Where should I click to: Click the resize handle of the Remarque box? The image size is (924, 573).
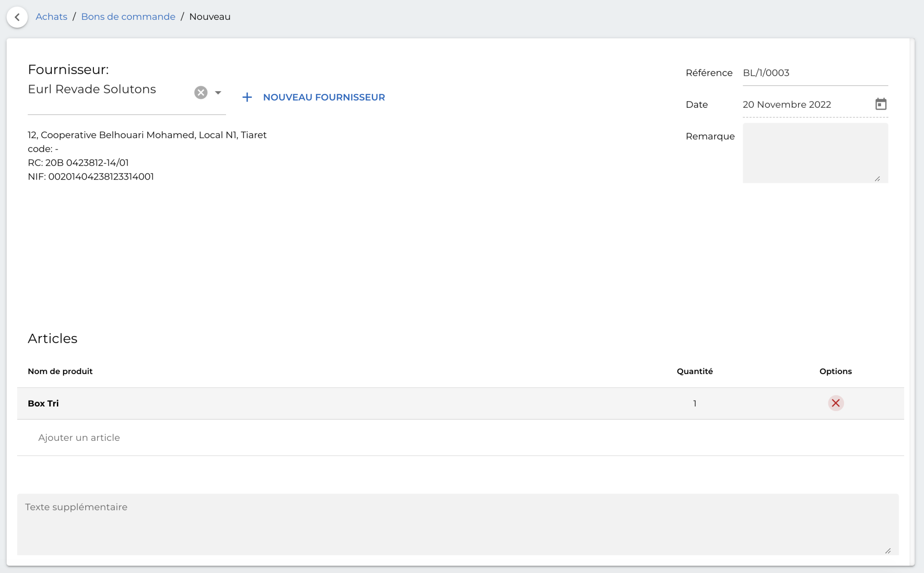point(878,179)
